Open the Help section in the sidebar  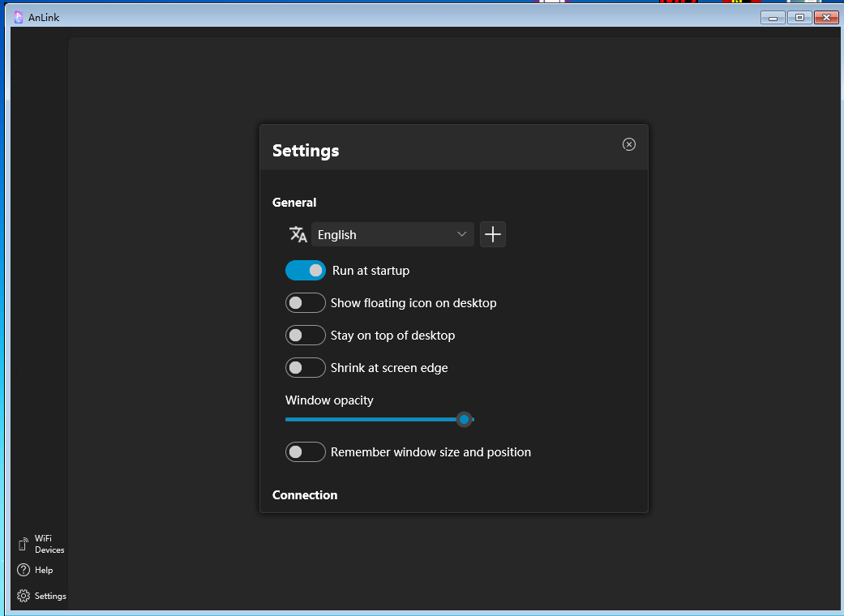pyautogui.click(x=35, y=570)
